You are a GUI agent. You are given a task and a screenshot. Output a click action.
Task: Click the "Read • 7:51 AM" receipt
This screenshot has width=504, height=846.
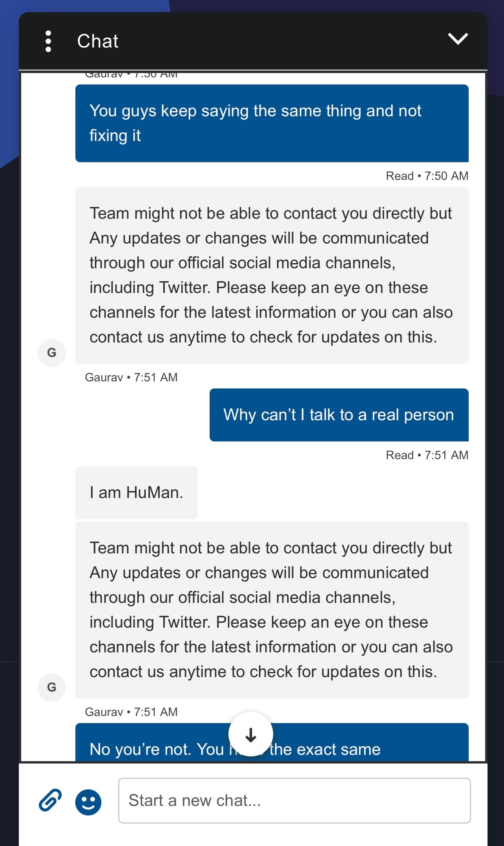point(427,455)
